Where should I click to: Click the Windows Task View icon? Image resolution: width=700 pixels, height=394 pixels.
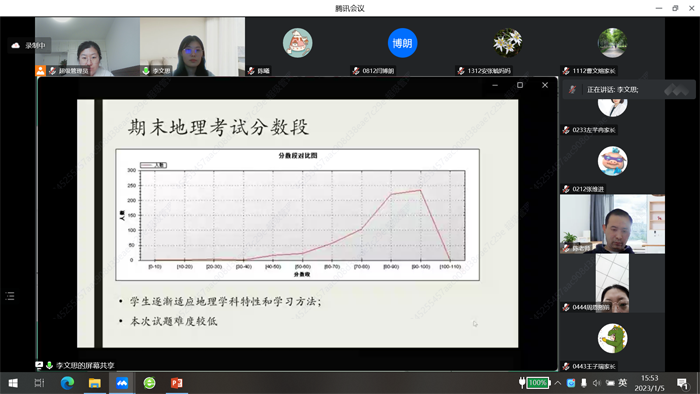(x=39, y=383)
